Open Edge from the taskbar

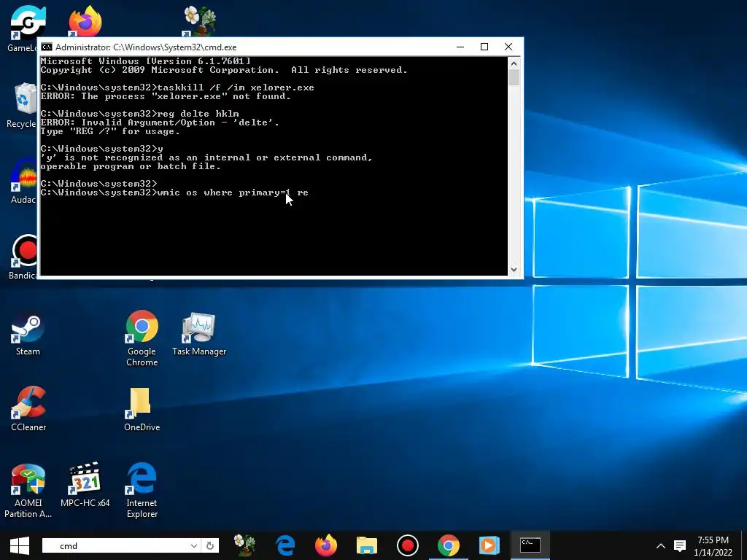285,545
